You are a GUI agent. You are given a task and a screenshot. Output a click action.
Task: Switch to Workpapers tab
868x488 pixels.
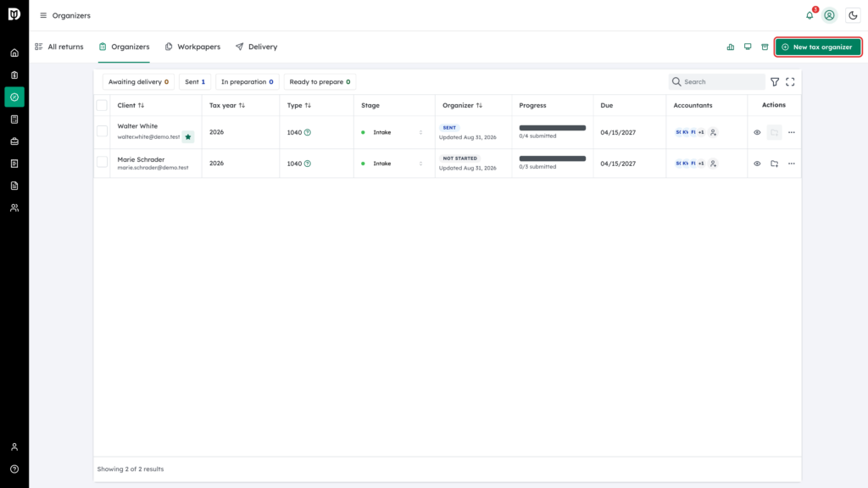pyautogui.click(x=192, y=47)
